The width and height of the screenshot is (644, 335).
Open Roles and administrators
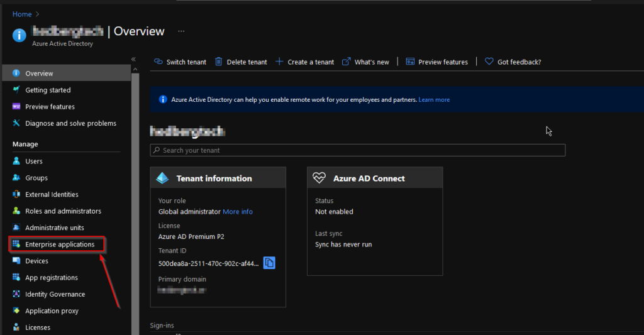click(67, 211)
